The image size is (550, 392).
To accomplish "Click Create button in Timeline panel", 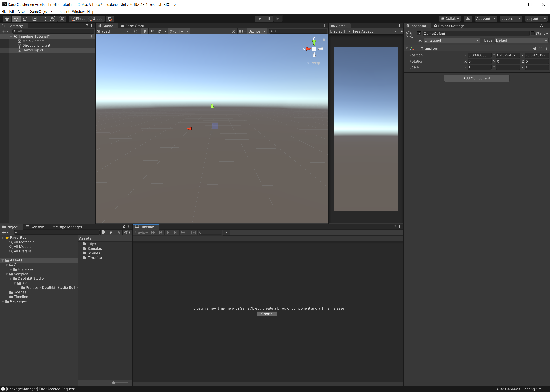I will [x=267, y=314].
